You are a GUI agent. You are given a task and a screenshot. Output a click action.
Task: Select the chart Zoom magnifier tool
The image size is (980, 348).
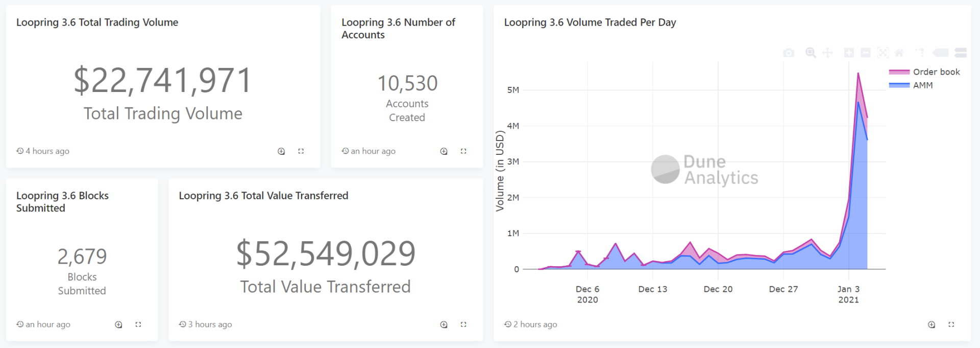tap(811, 53)
